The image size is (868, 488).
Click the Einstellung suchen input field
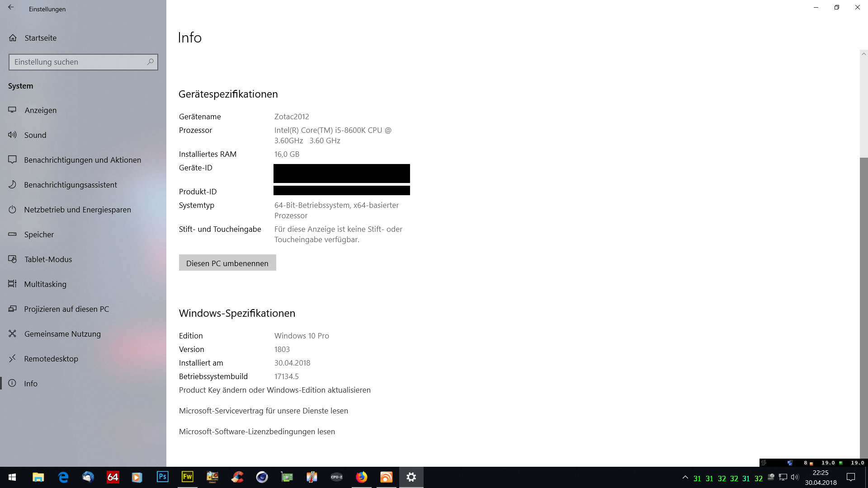[x=77, y=62]
